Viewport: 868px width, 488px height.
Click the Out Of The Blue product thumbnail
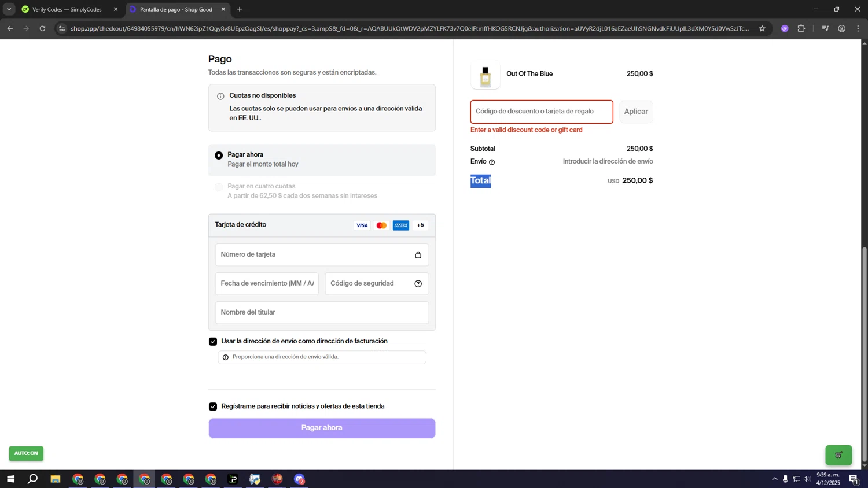point(486,75)
